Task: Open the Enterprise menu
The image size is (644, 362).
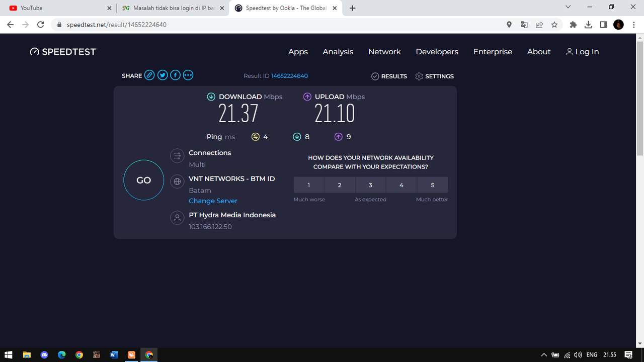Action: pyautogui.click(x=493, y=52)
